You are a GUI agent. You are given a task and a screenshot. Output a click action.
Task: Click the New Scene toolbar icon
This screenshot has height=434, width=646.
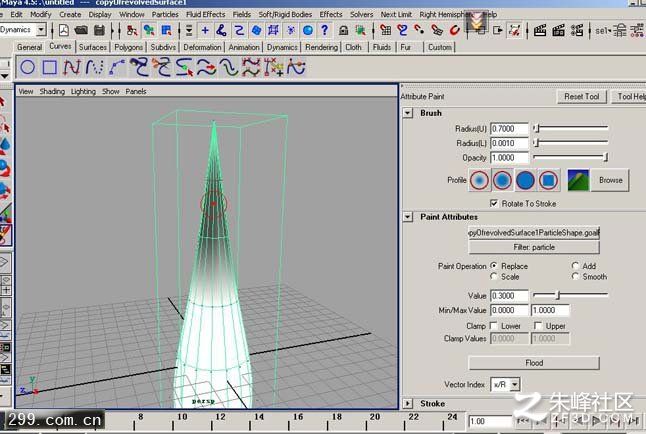pyautogui.click(x=63, y=30)
